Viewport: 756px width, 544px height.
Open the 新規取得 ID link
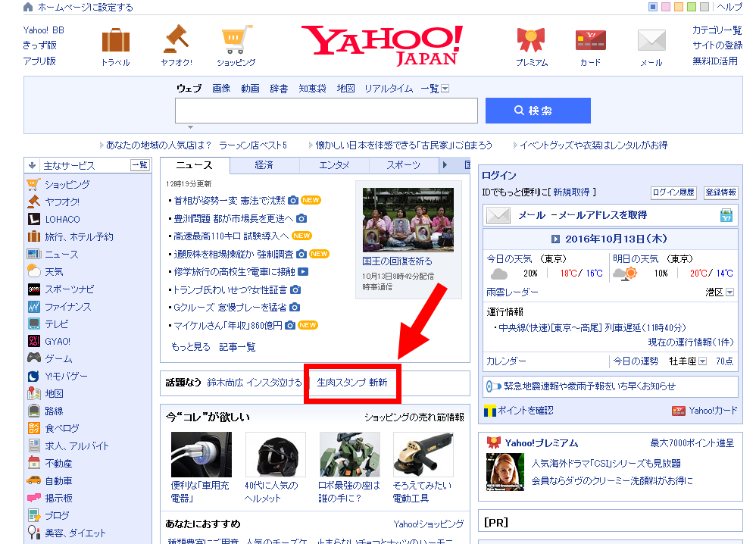[x=571, y=192]
